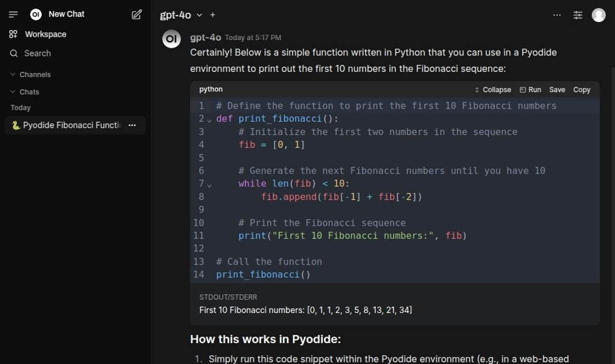The image size is (615, 364).
Task: Run the python code snippet
Action: point(530,89)
